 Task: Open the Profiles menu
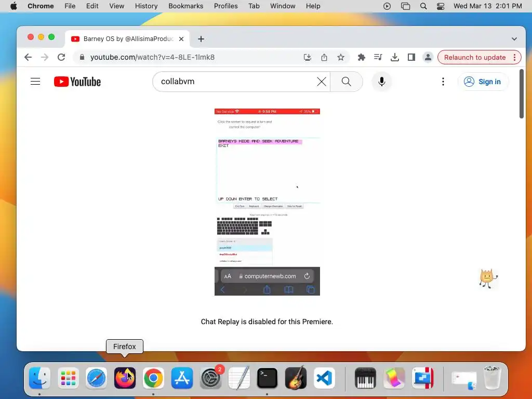tap(225, 6)
